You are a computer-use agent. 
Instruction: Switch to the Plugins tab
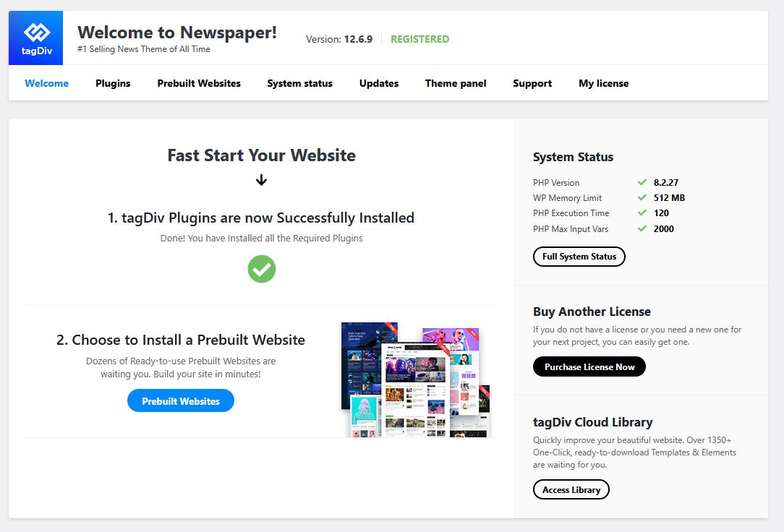click(x=113, y=83)
